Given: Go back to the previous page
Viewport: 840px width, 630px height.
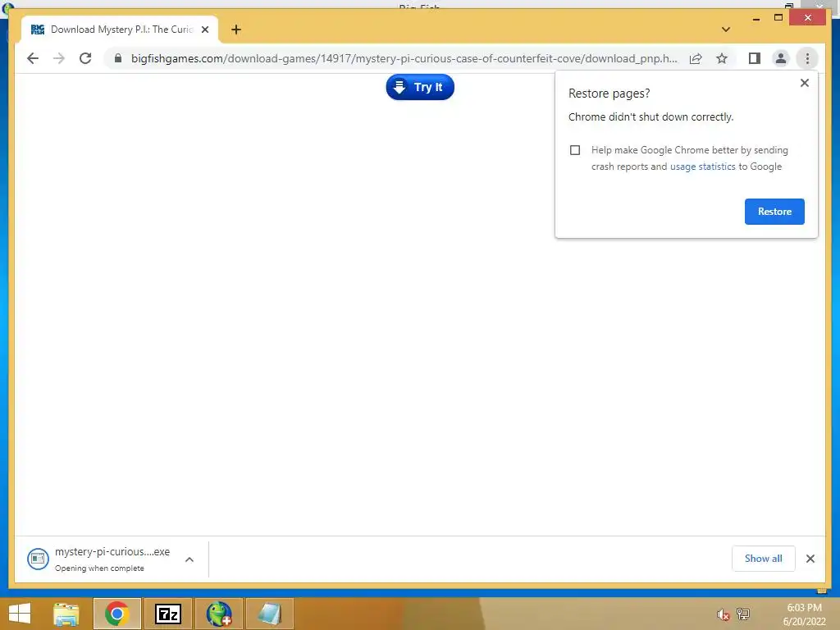Looking at the screenshot, I should point(33,58).
